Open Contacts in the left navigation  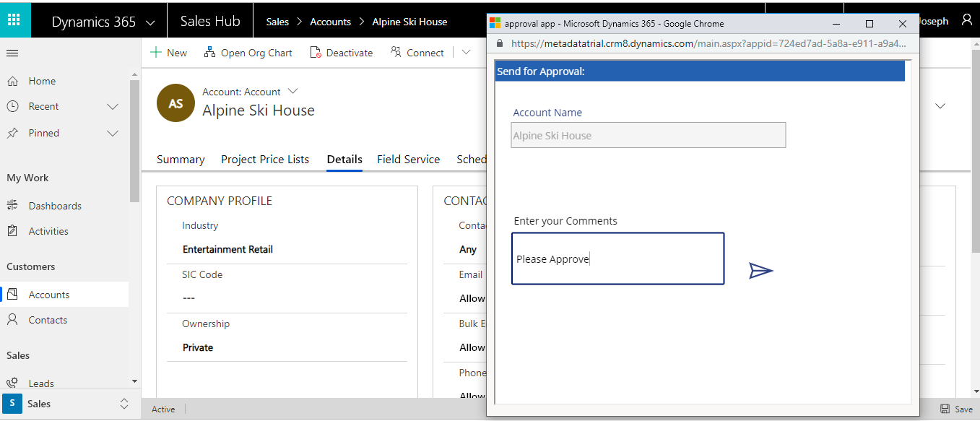(x=48, y=320)
